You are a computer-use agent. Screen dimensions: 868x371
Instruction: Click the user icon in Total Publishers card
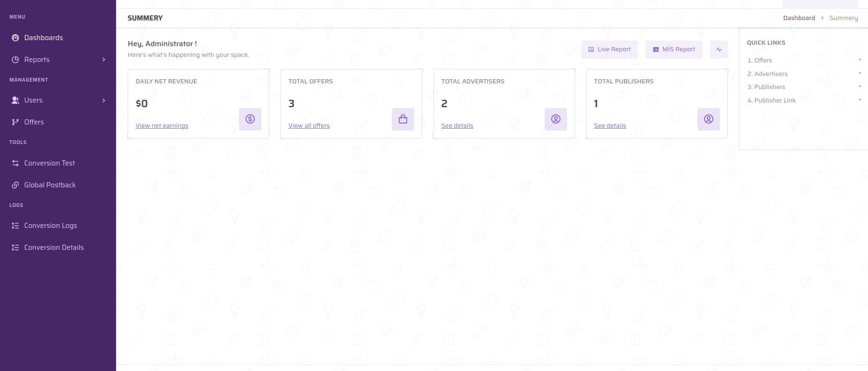709,119
